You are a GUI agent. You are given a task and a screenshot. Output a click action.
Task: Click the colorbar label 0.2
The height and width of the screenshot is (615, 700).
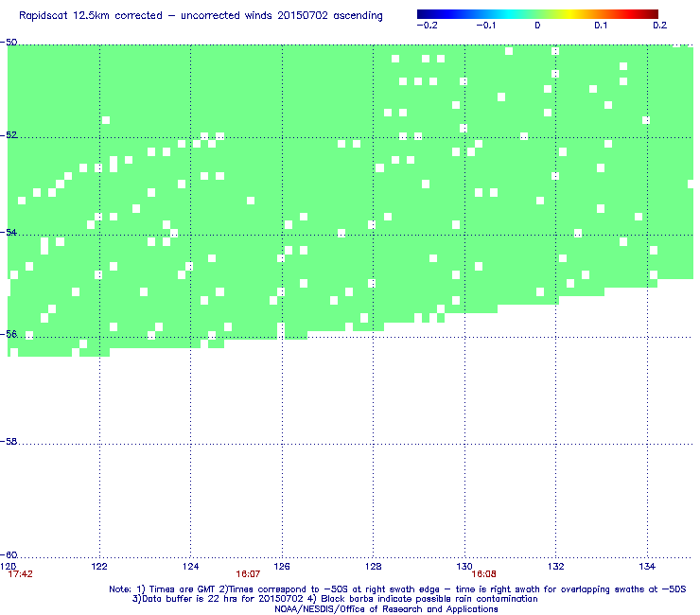(660, 26)
